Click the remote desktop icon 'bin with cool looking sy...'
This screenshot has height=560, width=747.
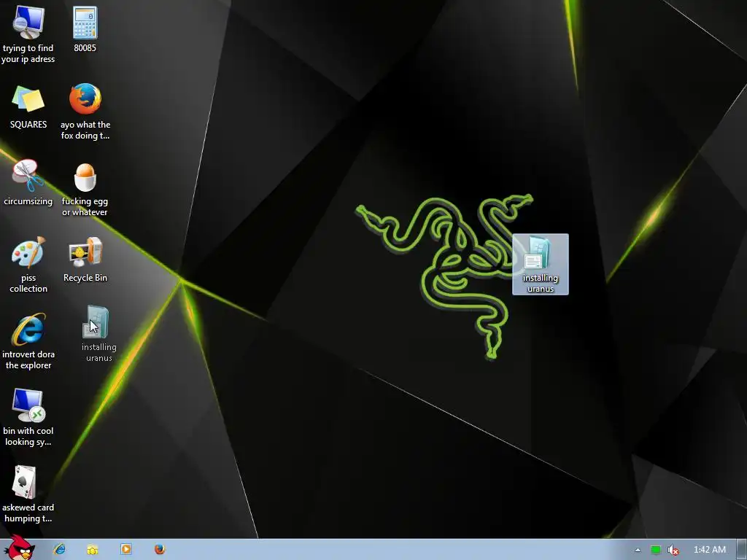pos(28,418)
